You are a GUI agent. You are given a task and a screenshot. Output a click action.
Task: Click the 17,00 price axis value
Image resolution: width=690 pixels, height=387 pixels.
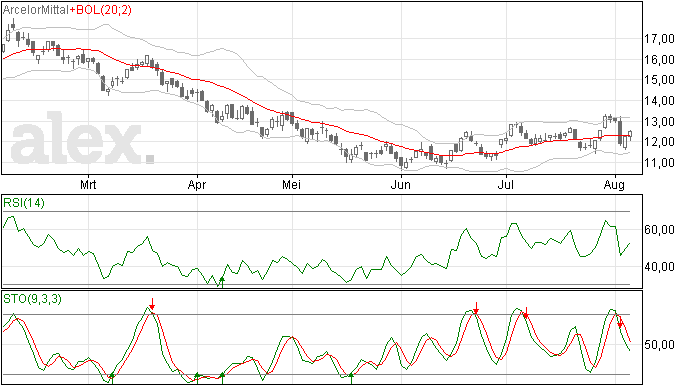point(660,39)
